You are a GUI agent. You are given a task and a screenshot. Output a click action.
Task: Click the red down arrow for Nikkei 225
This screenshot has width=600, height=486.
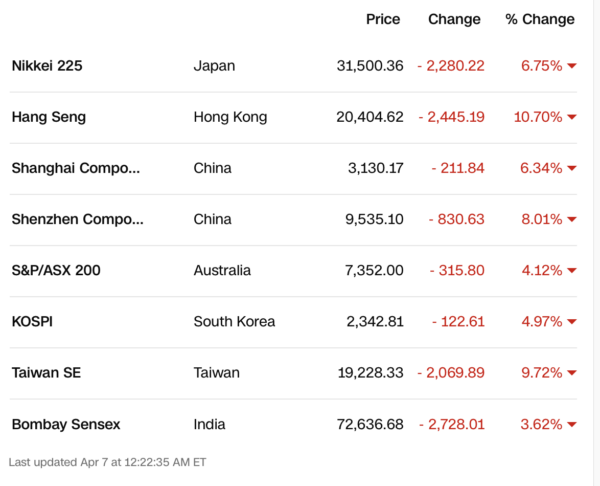tap(572, 67)
